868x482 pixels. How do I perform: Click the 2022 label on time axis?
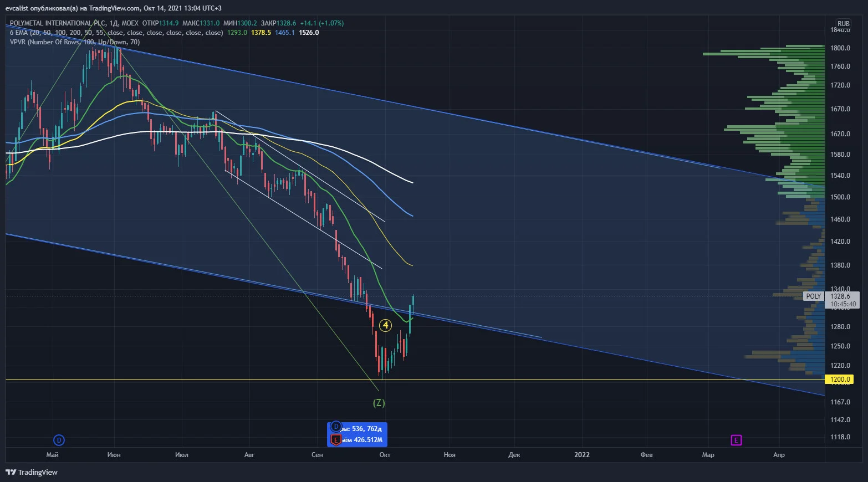[582, 455]
